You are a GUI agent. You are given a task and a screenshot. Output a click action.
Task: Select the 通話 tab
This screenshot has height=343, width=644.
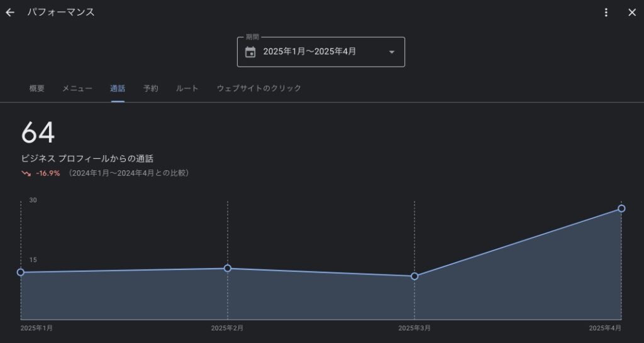[118, 89]
